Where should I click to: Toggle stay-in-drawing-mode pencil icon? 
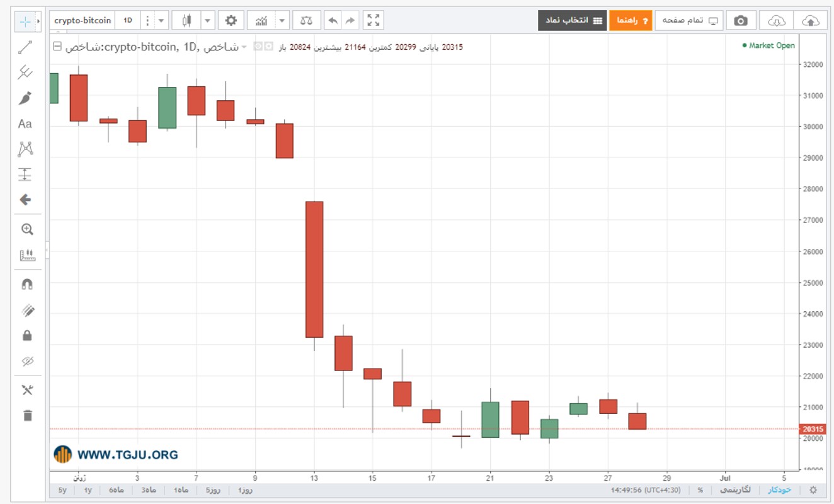(27, 311)
